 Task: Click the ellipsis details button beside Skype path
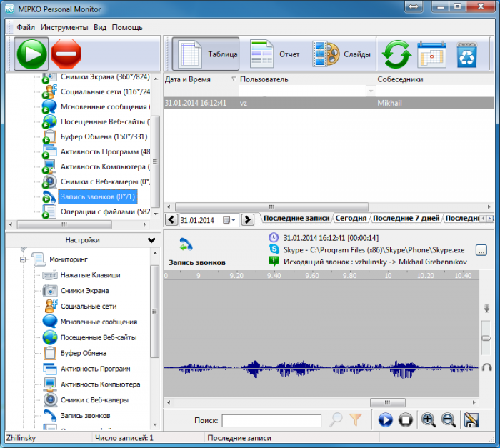coord(481,250)
